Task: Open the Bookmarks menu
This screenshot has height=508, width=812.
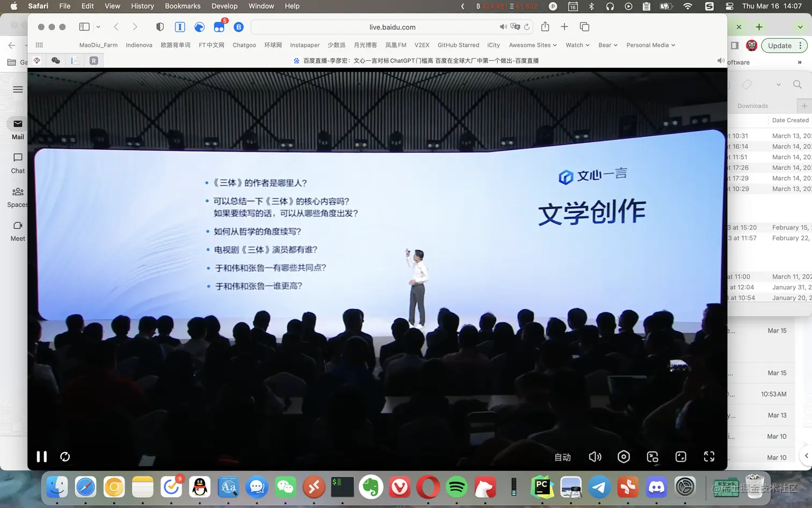Action: pos(183,6)
